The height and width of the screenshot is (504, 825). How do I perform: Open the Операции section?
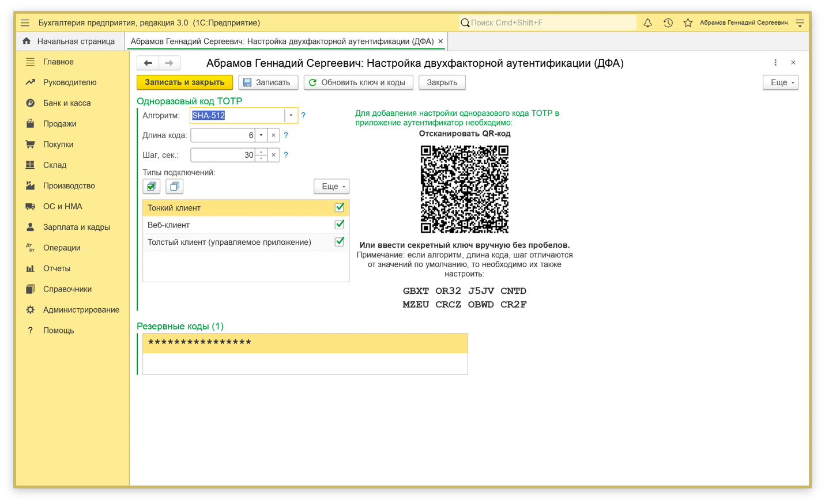click(x=62, y=248)
